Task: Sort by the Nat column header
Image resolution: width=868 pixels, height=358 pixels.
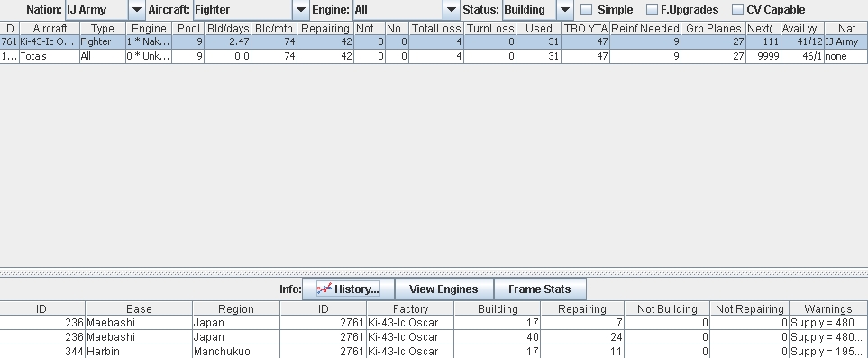Action: (x=845, y=28)
